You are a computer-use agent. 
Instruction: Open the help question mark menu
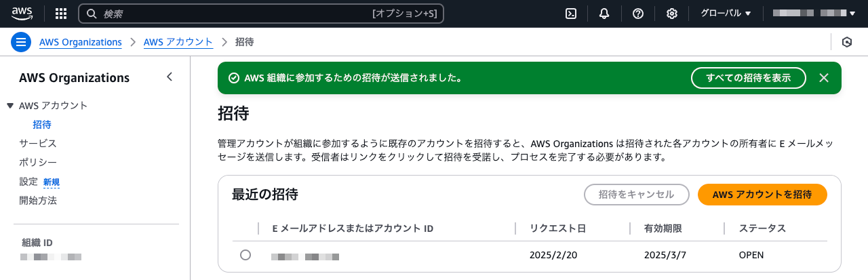(x=637, y=14)
